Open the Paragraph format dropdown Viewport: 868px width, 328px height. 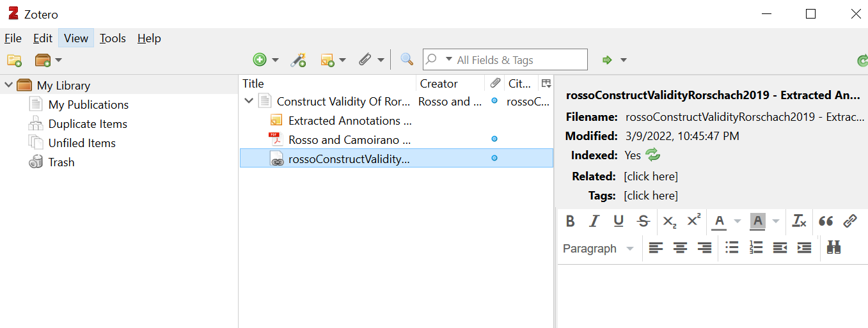(x=599, y=248)
